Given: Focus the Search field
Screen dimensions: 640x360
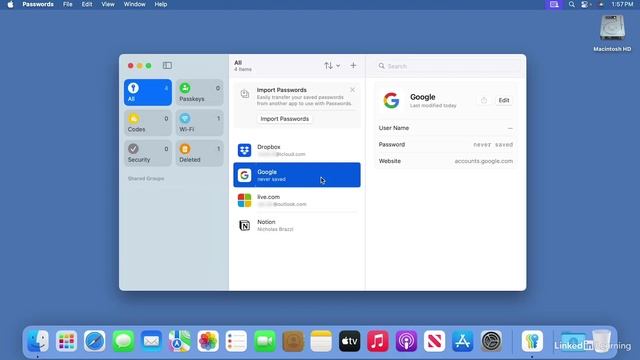Looking at the screenshot, I should 449,66.
